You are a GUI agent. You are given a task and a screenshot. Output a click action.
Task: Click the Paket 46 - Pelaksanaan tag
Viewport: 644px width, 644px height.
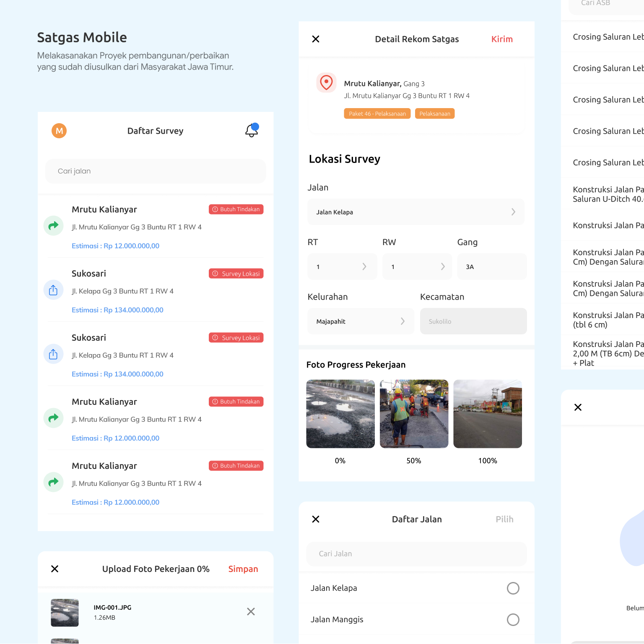(x=377, y=114)
